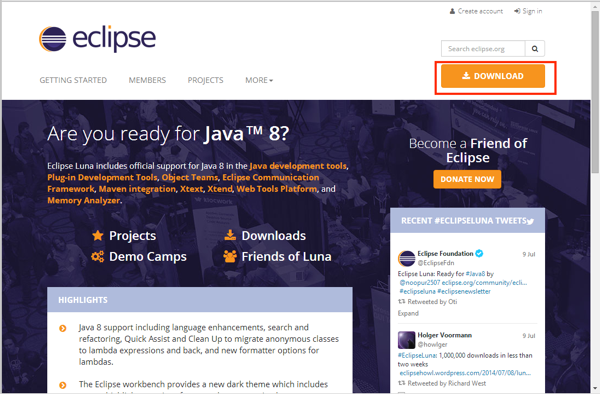Screen dimensions: 600x394
Task: Click the Create account person icon
Action: (452, 11)
